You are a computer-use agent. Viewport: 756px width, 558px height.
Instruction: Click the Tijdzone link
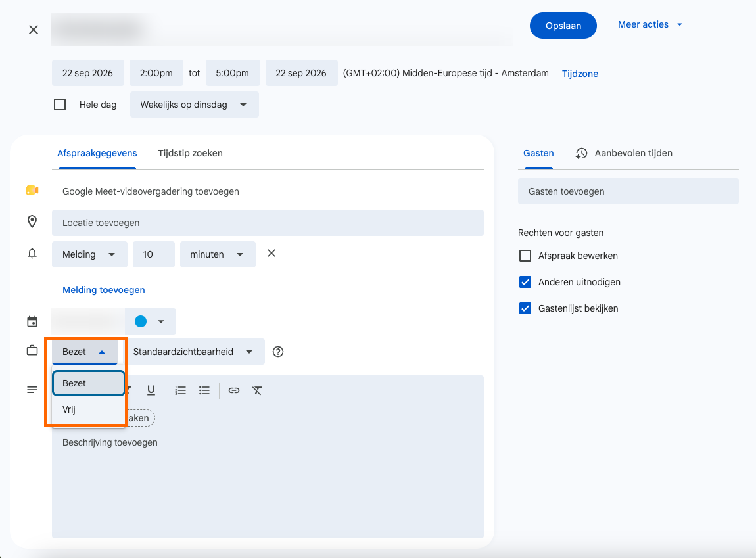pos(580,74)
